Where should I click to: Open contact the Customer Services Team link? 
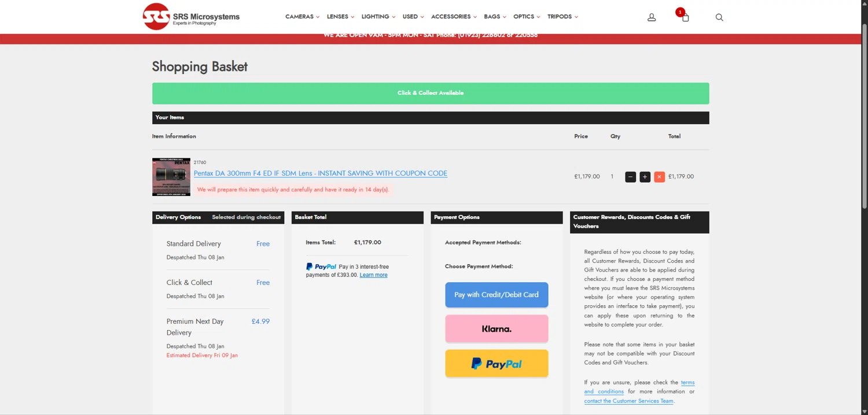click(628, 401)
